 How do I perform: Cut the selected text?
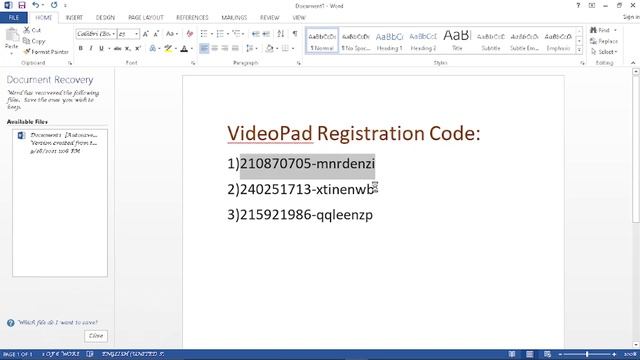coord(32,30)
